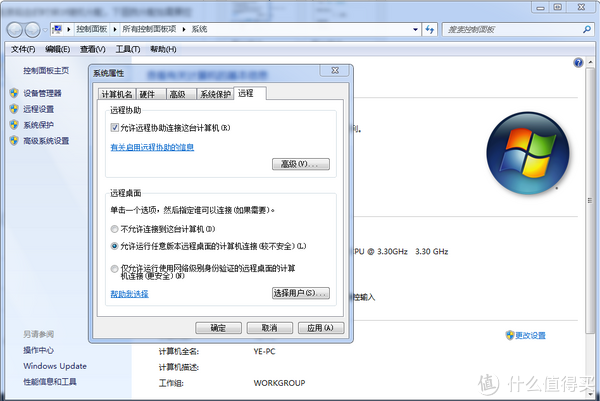Open the 帮助我选择 link
Screen dimensions: 600x401
[129, 294]
